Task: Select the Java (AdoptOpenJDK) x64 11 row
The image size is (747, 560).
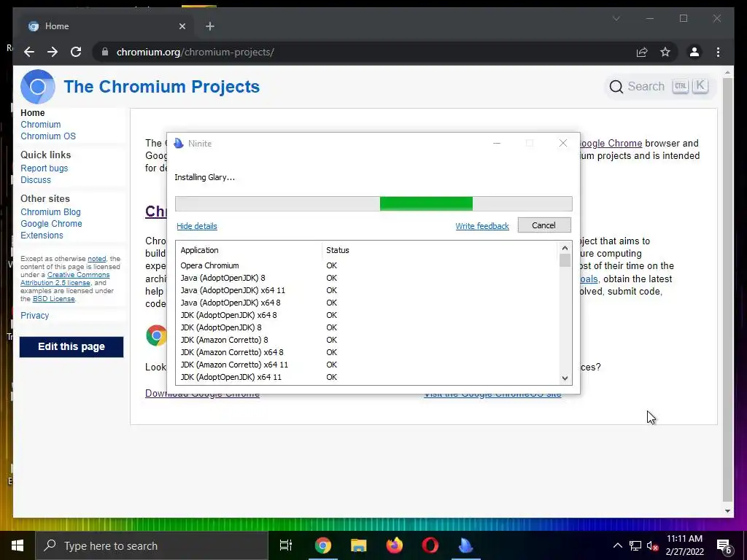Action: (x=367, y=290)
